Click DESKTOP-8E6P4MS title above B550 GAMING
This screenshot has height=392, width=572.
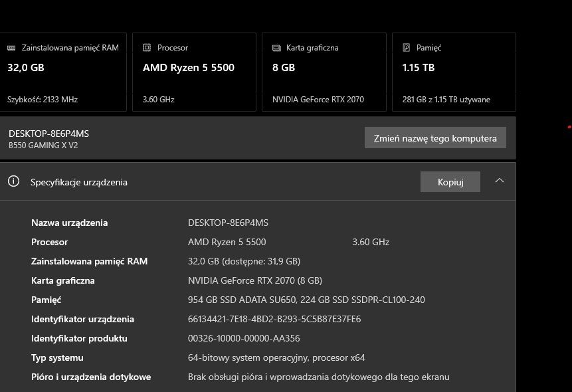49,134
